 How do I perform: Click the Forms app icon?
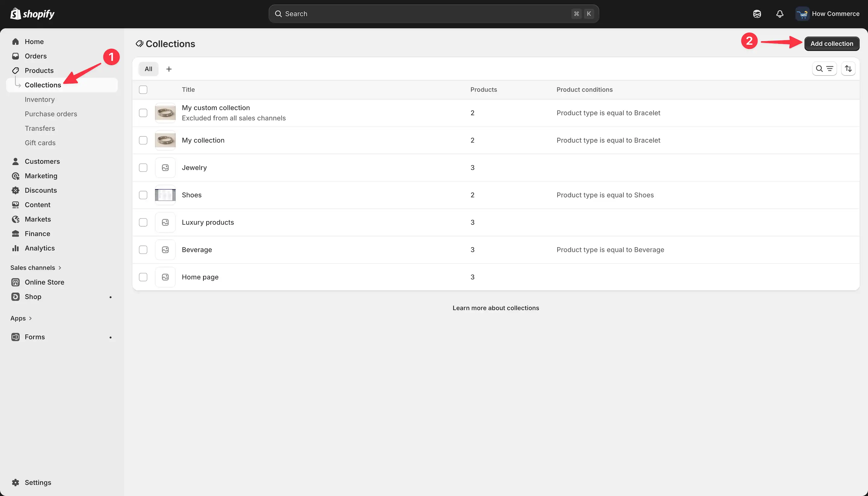15,337
